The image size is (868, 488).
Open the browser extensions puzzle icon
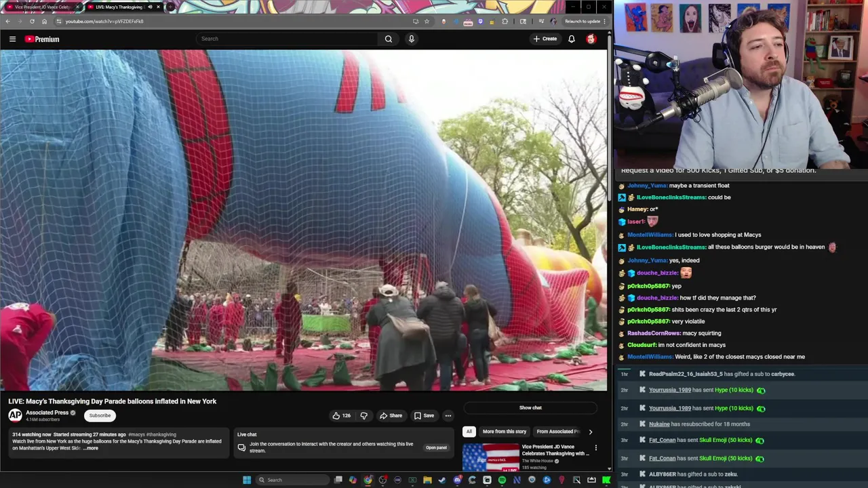[505, 21]
